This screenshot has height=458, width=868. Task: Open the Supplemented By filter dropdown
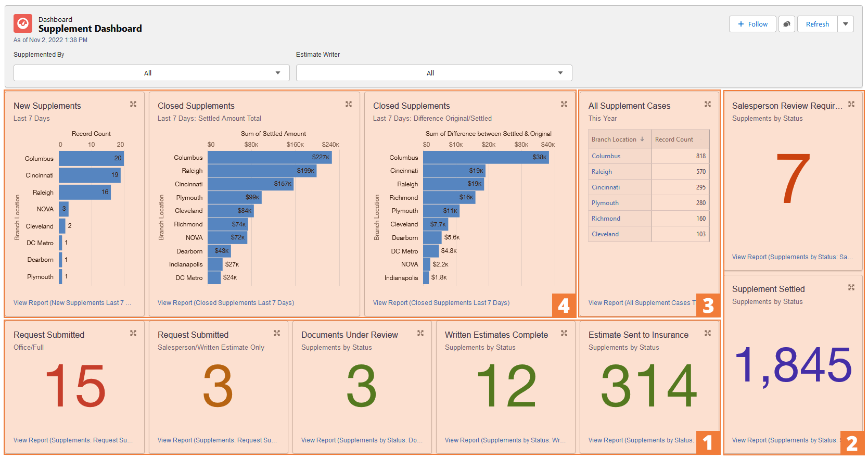pos(151,73)
